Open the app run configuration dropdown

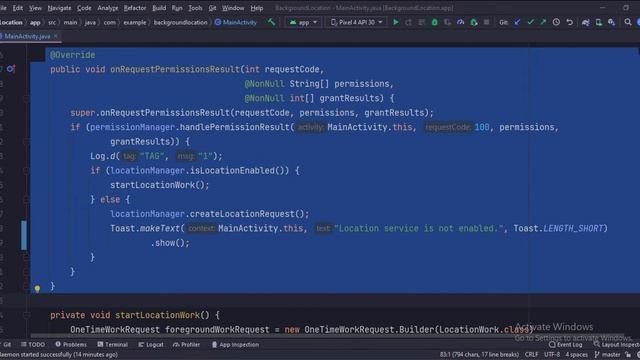click(x=303, y=22)
